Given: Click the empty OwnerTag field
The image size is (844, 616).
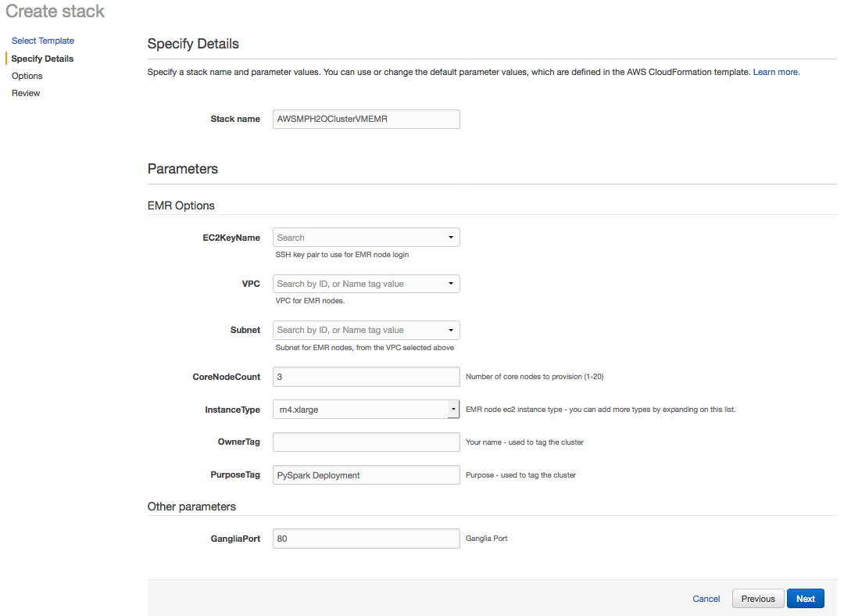Looking at the screenshot, I should pyautogui.click(x=366, y=442).
